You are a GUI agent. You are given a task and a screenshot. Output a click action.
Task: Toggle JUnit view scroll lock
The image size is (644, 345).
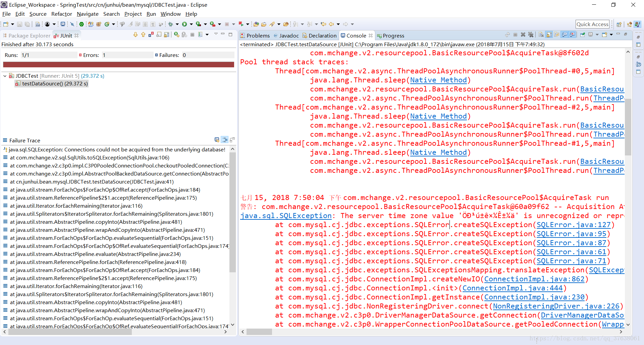[167, 35]
